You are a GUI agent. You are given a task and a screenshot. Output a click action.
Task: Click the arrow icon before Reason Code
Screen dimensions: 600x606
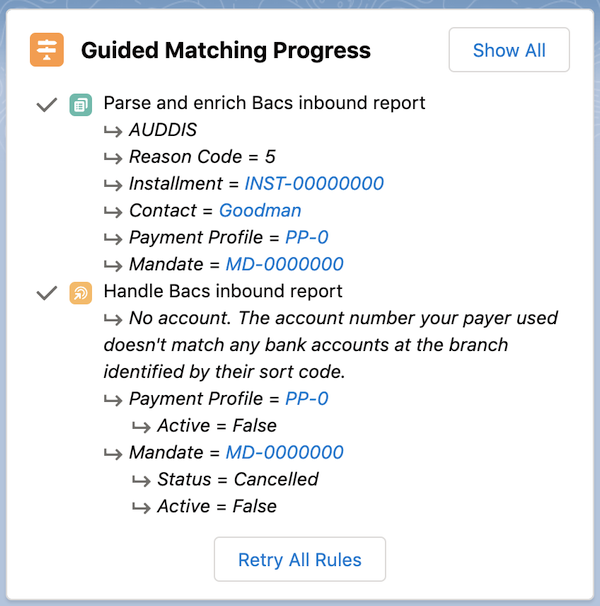pos(113,158)
